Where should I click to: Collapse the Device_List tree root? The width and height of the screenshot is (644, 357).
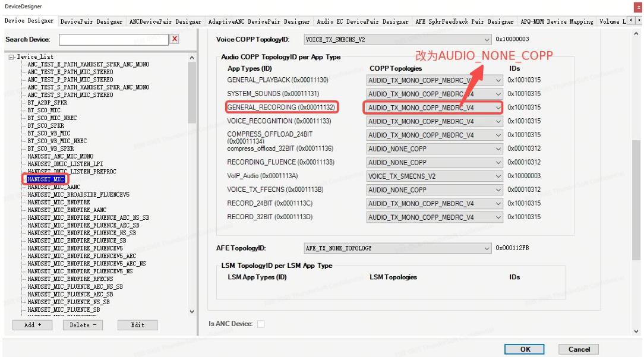coord(11,56)
